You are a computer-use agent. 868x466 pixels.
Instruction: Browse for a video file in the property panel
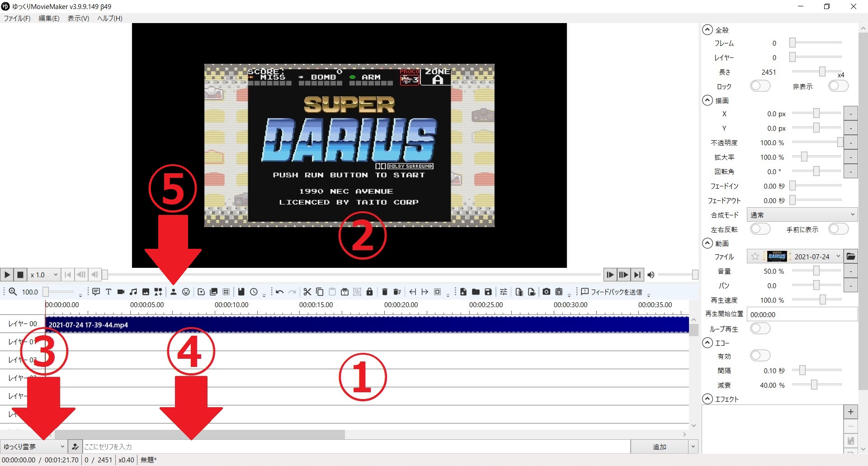(x=851, y=257)
